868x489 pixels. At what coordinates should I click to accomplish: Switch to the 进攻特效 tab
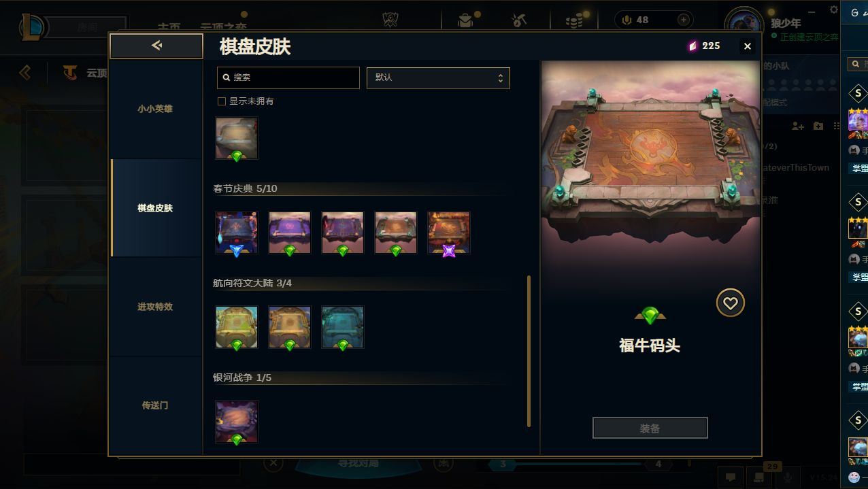pos(155,307)
